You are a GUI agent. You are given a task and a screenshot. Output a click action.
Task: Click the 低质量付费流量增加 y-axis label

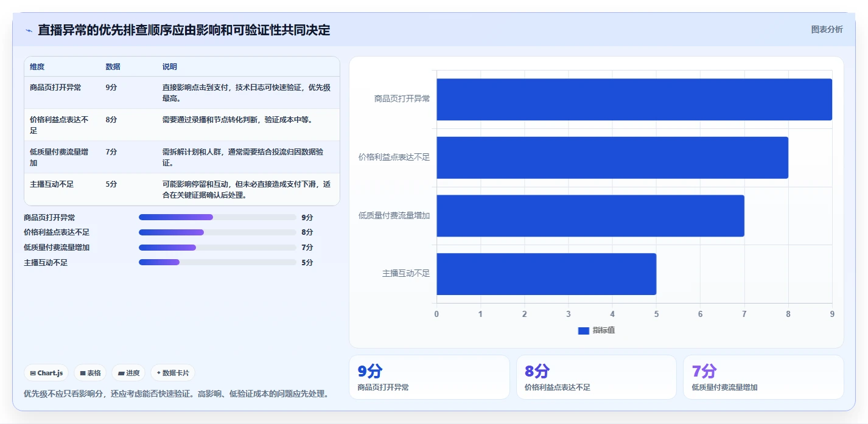(394, 215)
